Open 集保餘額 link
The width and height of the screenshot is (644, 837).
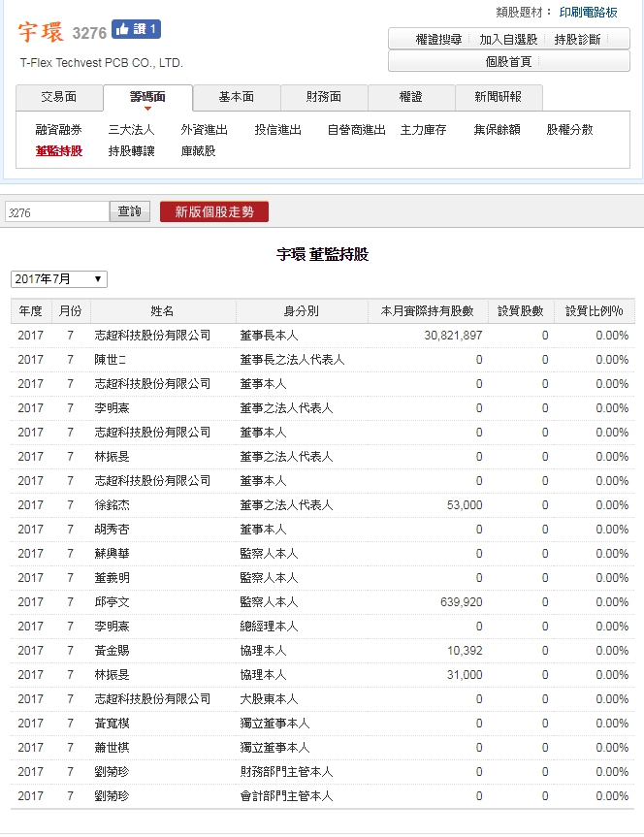tap(498, 130)
